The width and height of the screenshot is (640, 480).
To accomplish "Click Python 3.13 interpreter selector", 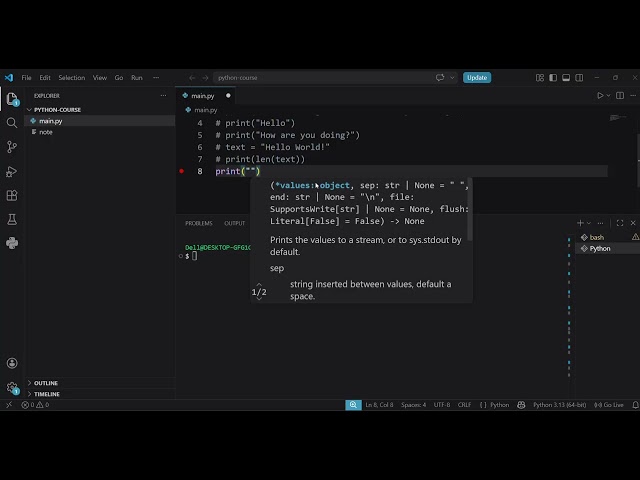I will pos(560,405).
